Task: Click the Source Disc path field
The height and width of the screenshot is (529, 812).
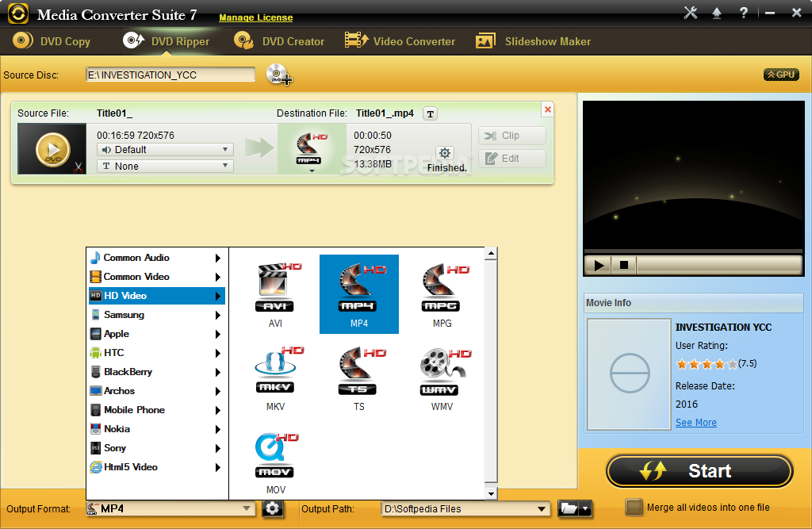Action: click(170, 75)
